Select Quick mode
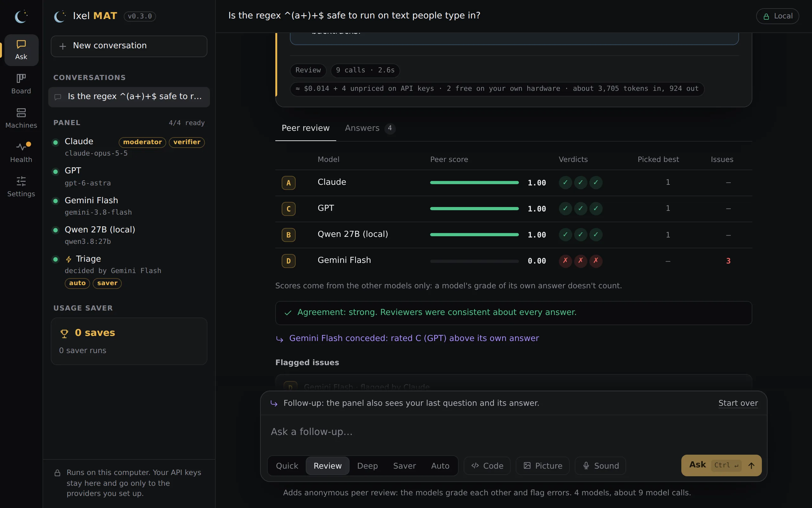This screenshot has height=508, width=812. (287, 466)
